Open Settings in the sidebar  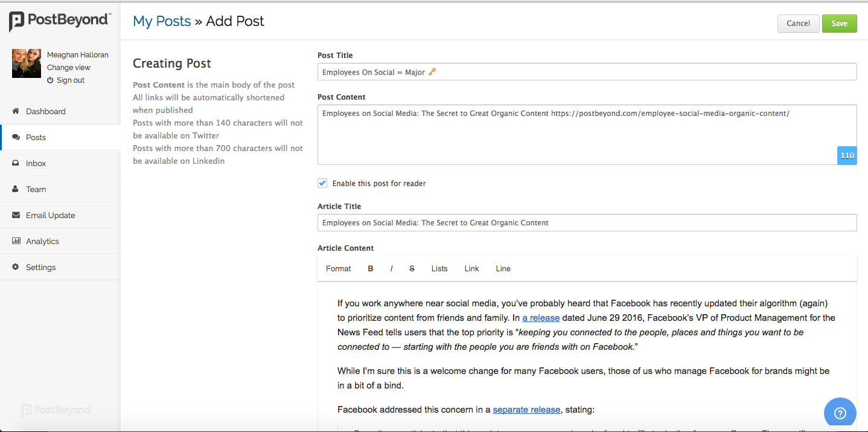pyautogui.click(x=60, y=267)
